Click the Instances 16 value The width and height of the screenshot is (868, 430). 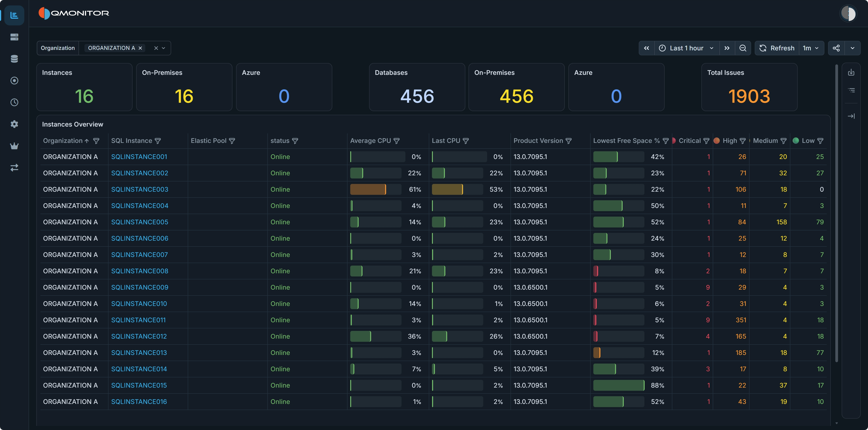pos(84,96)
